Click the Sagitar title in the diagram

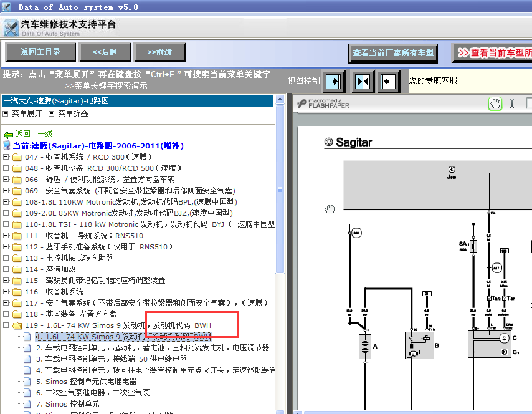(354, 142)
